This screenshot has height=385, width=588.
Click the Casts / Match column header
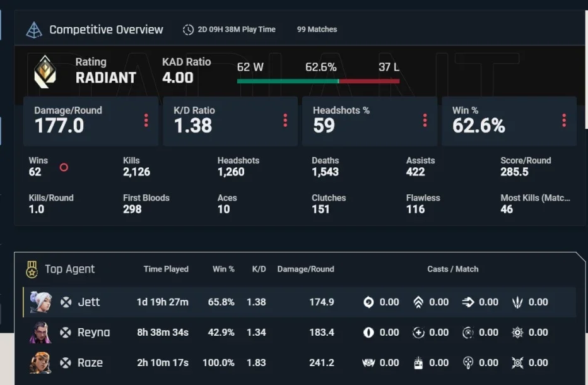[452, 269]
